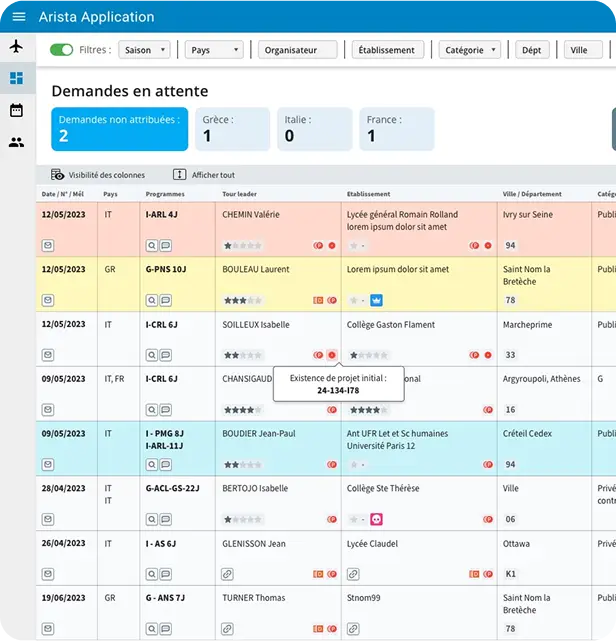Open mail icon in 09/05/2023 IT, FR row
This screenshot has height=641, width=616.
48,410
